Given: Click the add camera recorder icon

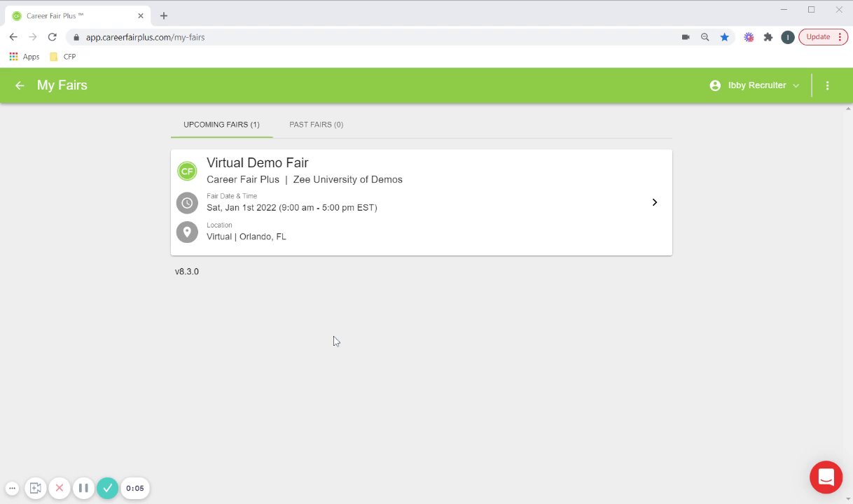Looking at the screenshot, I should [x=36, y=488].
